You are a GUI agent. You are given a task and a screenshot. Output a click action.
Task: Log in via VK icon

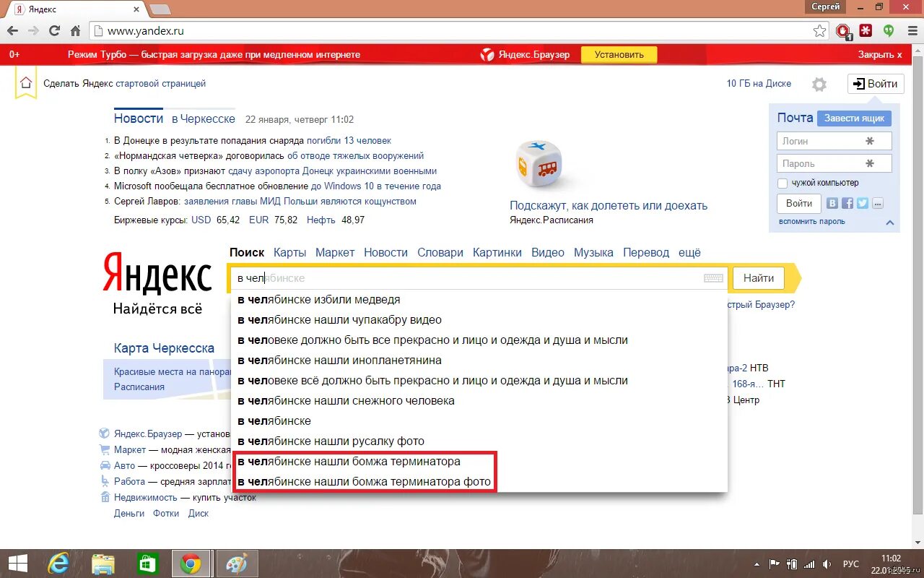click(832, 203)
